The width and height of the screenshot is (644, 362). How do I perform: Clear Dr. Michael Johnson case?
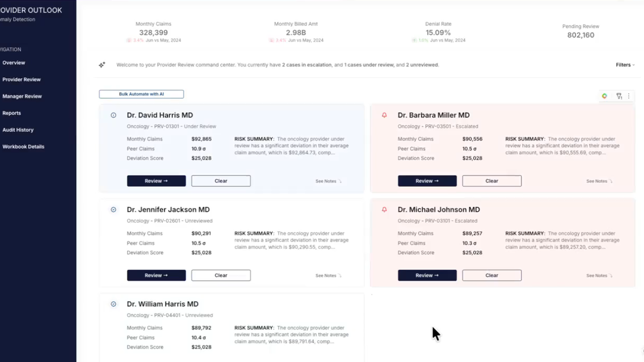[x=492, y=275]
